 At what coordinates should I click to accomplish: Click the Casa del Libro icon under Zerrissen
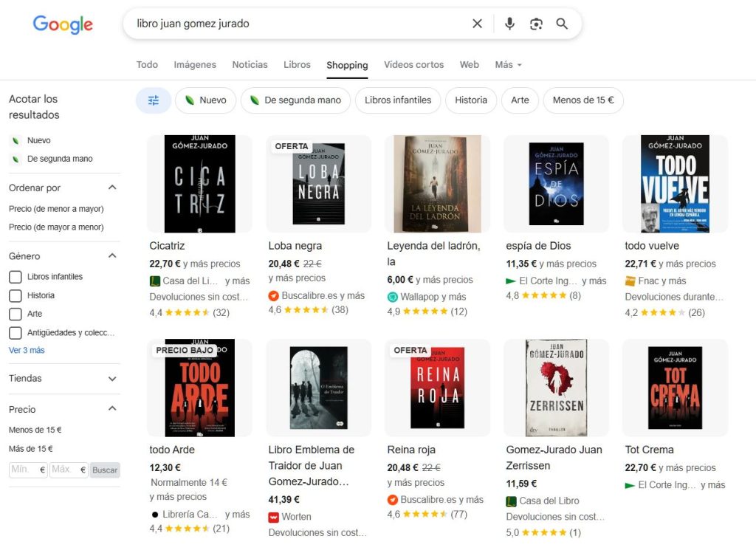[x=511, y=501]
